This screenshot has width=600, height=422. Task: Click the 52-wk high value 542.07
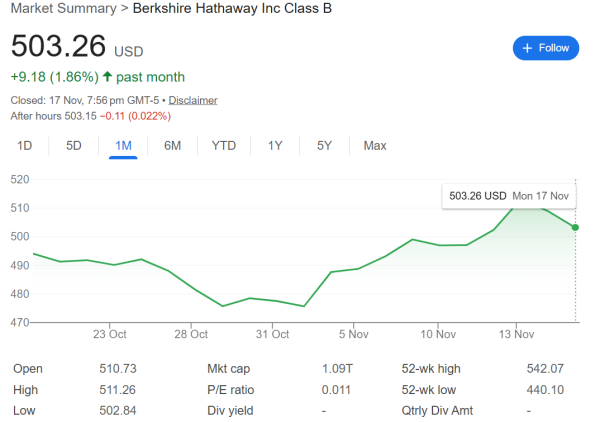tap(545, 369)
